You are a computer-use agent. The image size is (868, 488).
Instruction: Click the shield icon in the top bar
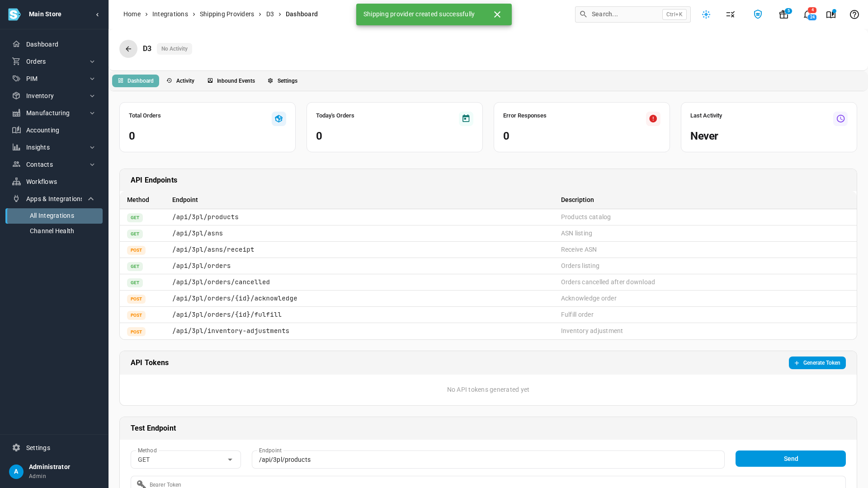758,14
